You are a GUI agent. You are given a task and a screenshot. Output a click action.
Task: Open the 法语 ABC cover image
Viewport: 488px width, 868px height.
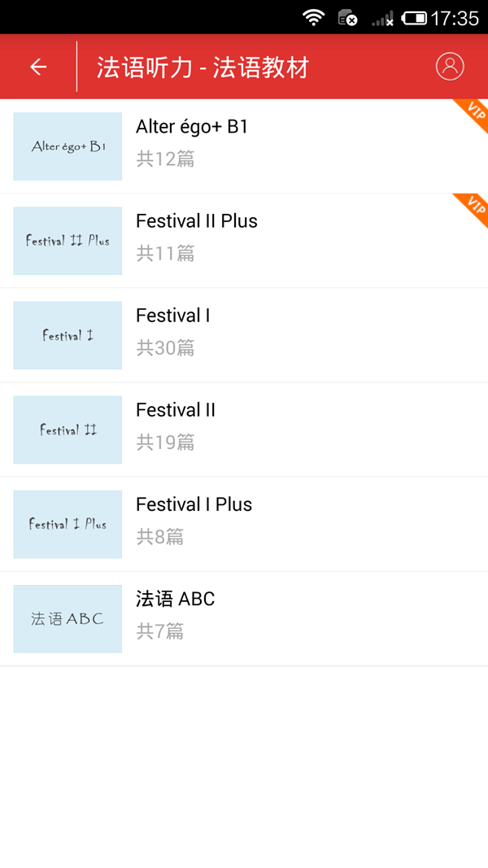pos(68,619)
